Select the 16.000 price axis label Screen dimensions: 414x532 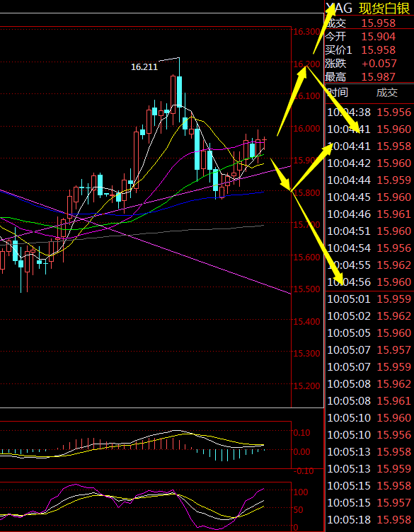[x=306, y=128]
